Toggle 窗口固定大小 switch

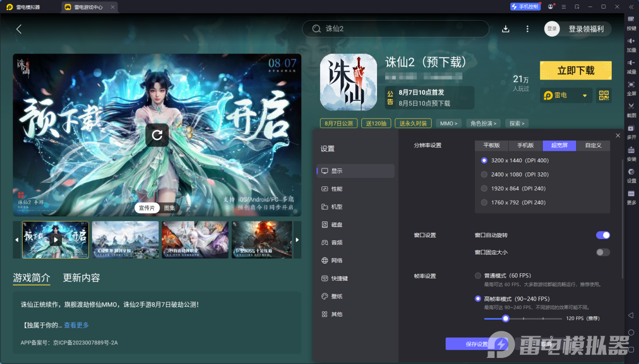click(603, 252)
